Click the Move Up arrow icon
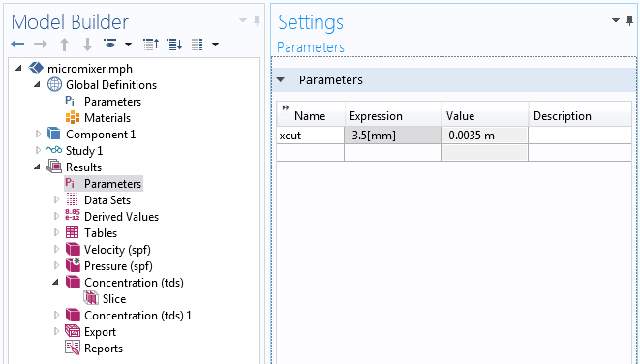 tap(64, 45)
